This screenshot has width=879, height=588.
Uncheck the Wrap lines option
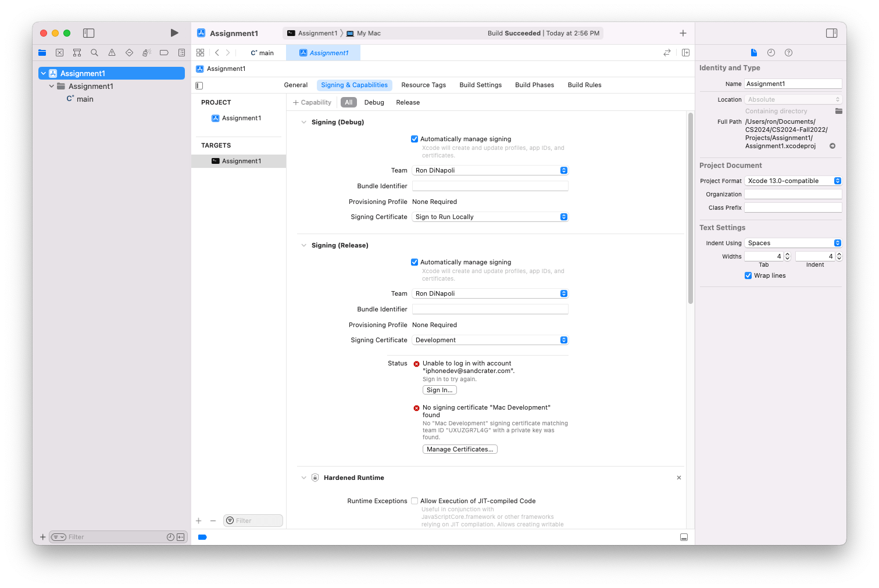(748, 275)
